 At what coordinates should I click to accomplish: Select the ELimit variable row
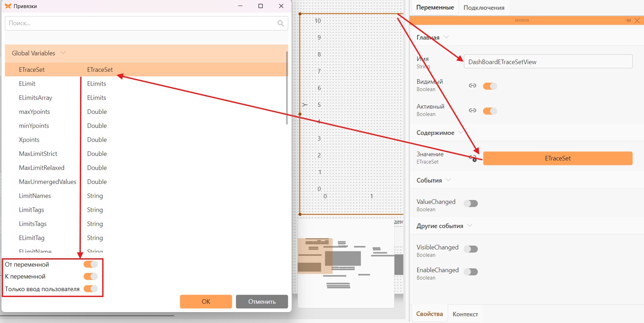[x=146, y=84]
